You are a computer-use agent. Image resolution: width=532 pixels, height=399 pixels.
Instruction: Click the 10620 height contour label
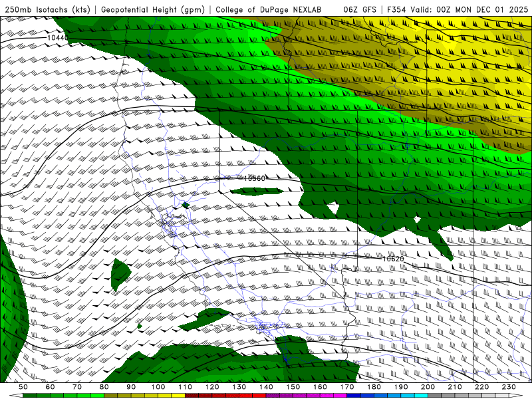[x=393, y=259]
